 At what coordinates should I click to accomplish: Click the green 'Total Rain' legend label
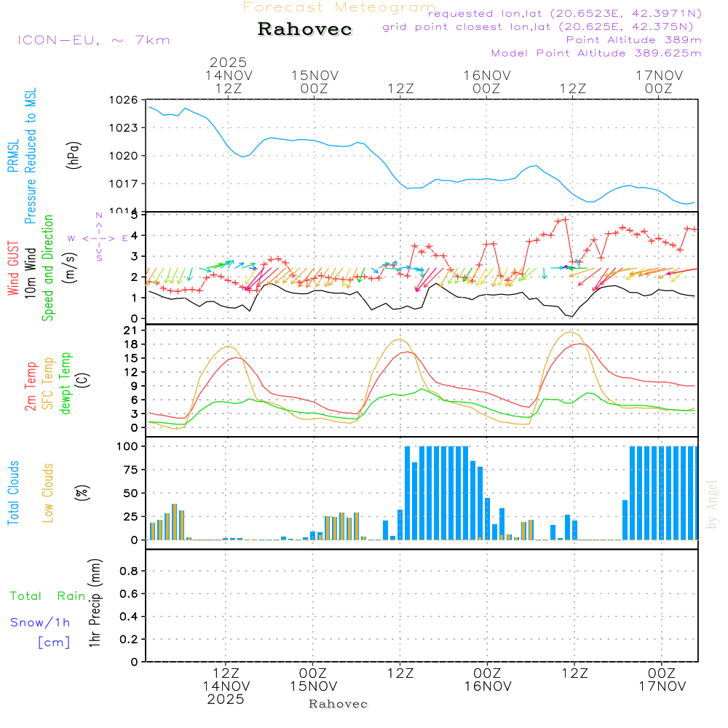[48, 596]
